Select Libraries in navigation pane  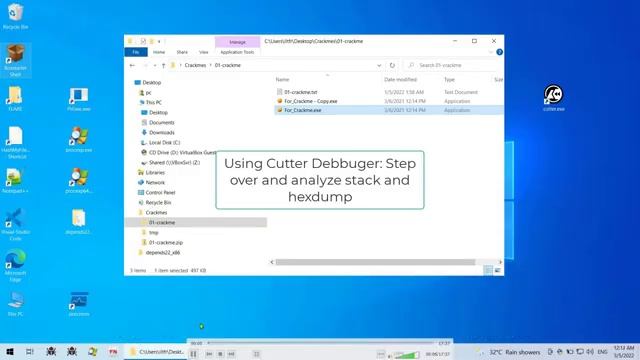click(155, 173)
